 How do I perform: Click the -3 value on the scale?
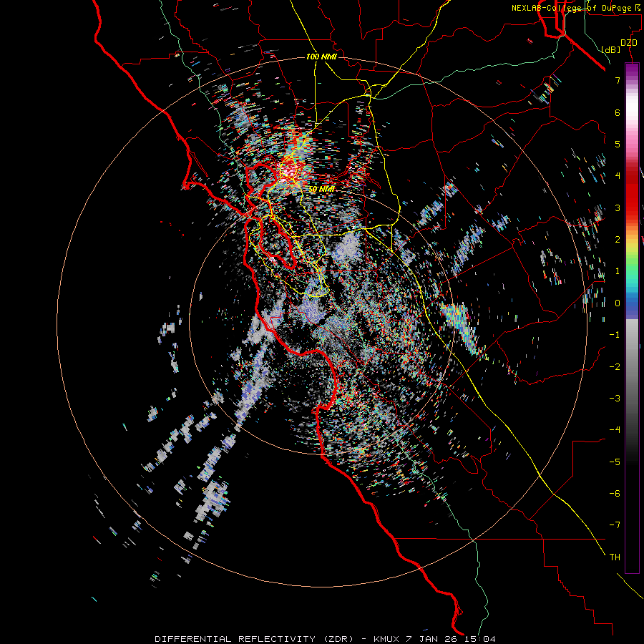[615, 398]
